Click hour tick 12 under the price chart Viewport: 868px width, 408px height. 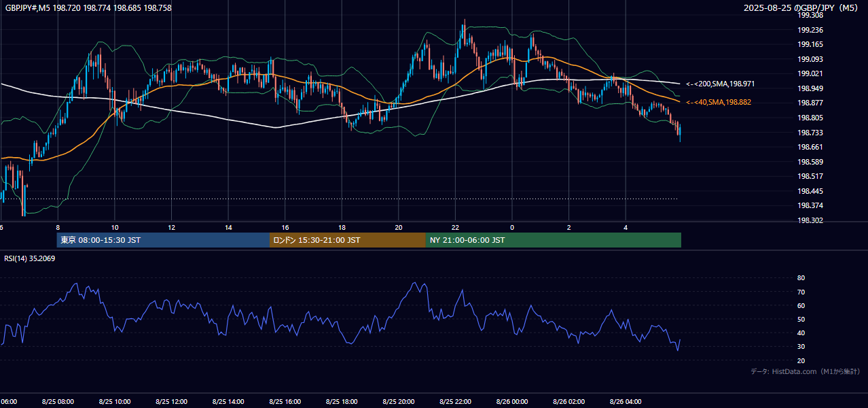[172, 228]
